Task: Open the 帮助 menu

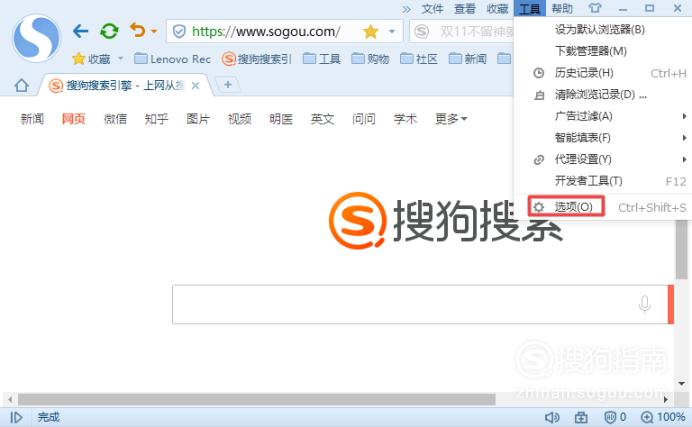Action: [x=562, y=8]
